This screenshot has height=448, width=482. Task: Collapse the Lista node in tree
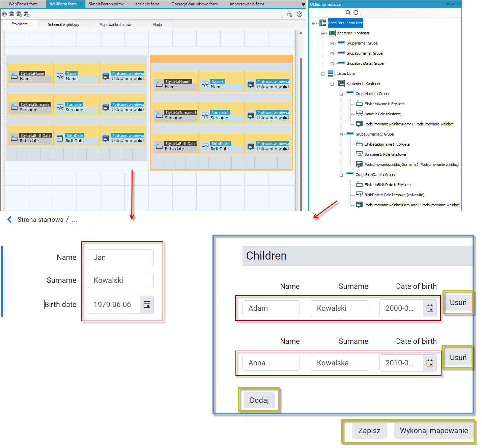(x=323, y=74)
